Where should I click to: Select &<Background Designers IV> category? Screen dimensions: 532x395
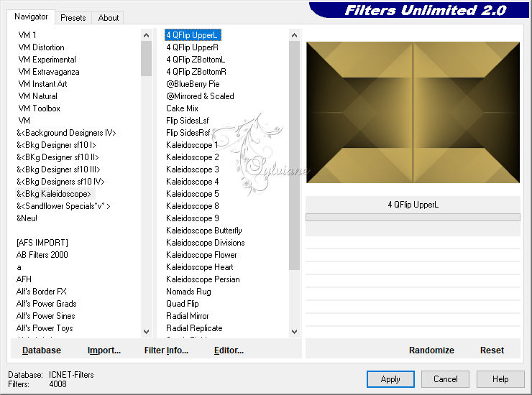click(66, 133)
